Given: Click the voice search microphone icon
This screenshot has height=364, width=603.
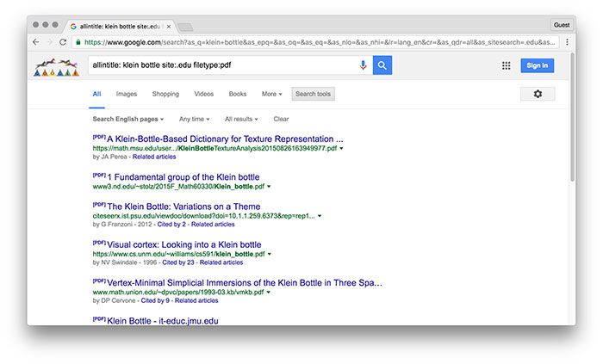Looking at the screenshot, I should point(363,65).
